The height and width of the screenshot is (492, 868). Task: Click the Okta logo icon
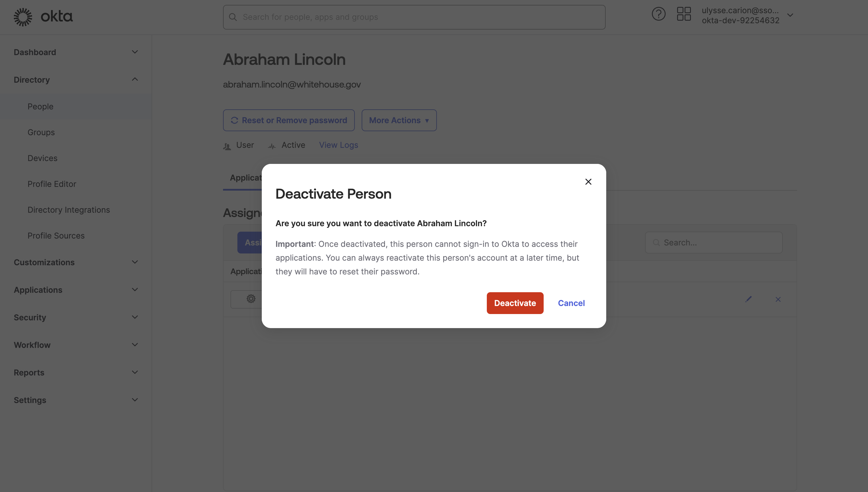(23, 17)
